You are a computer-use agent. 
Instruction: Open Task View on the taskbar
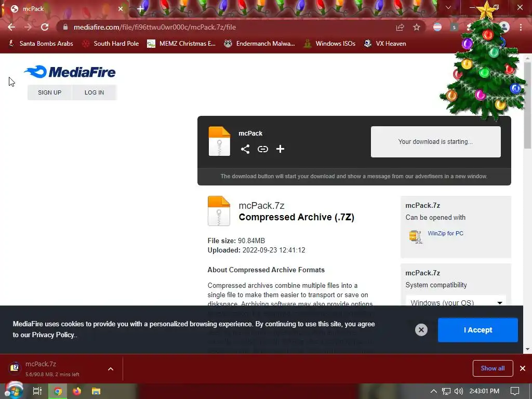37,391
